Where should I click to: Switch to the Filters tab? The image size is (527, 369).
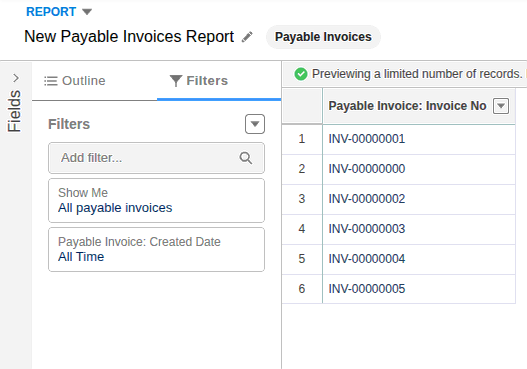pos(199,81)
